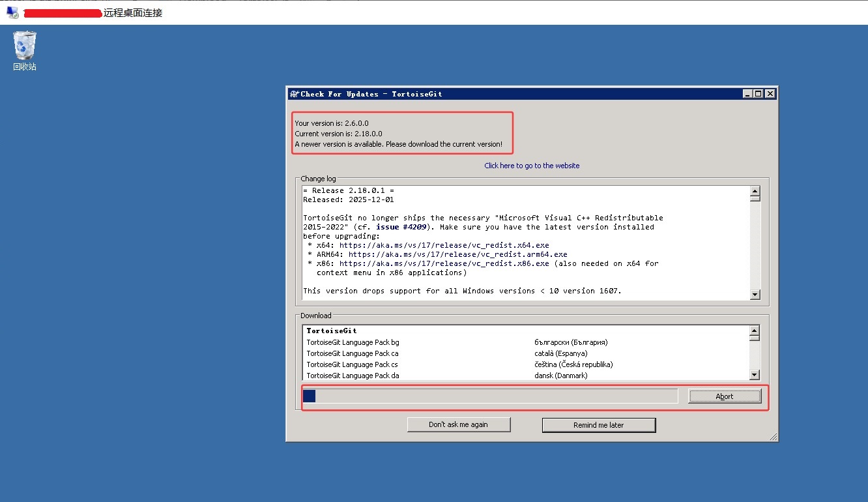Image resolution: width=868 pixels, height=502 pixels.
Task: Click the newer version is available message
Action: tap(398, 144)
